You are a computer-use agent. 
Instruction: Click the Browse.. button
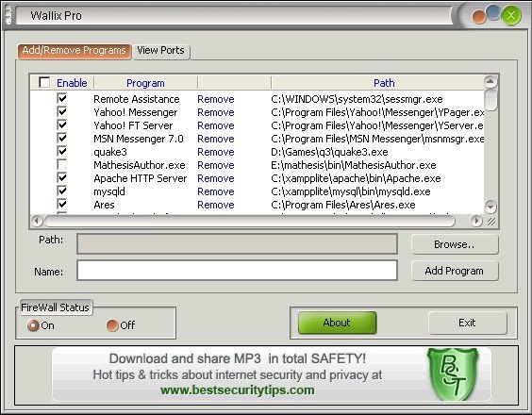pos(455,244)
